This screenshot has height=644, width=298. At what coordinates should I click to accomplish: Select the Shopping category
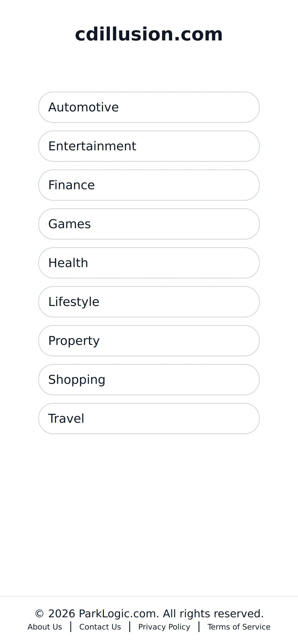pyautogui.click(x=149, y=379)
